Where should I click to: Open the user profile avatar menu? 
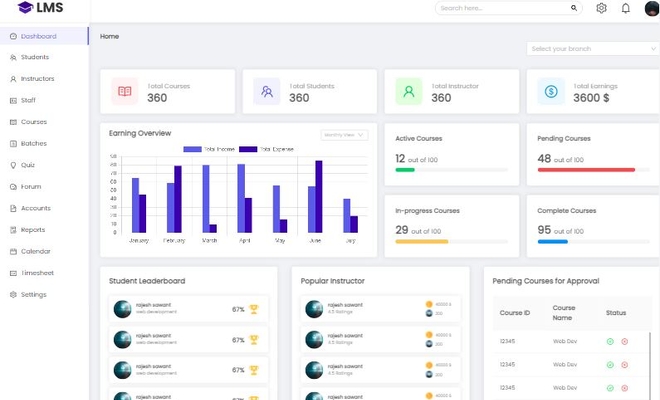tap(651, 9)
